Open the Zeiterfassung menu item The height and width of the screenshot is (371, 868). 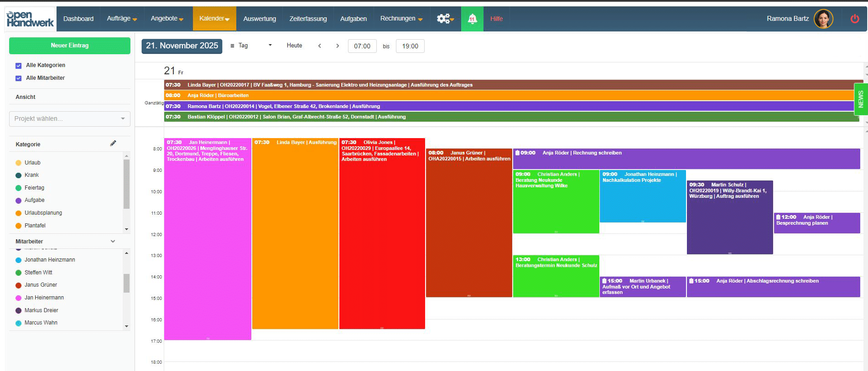tap(308, 19)
